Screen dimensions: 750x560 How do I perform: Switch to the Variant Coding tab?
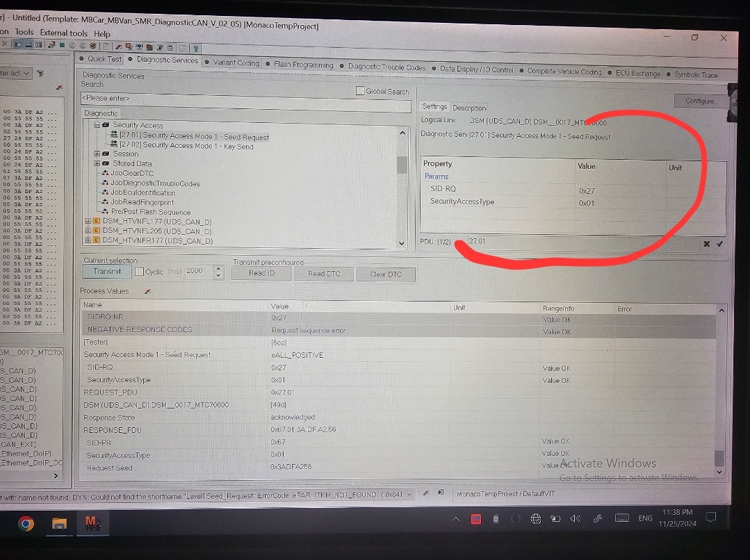tap(235, 63)
